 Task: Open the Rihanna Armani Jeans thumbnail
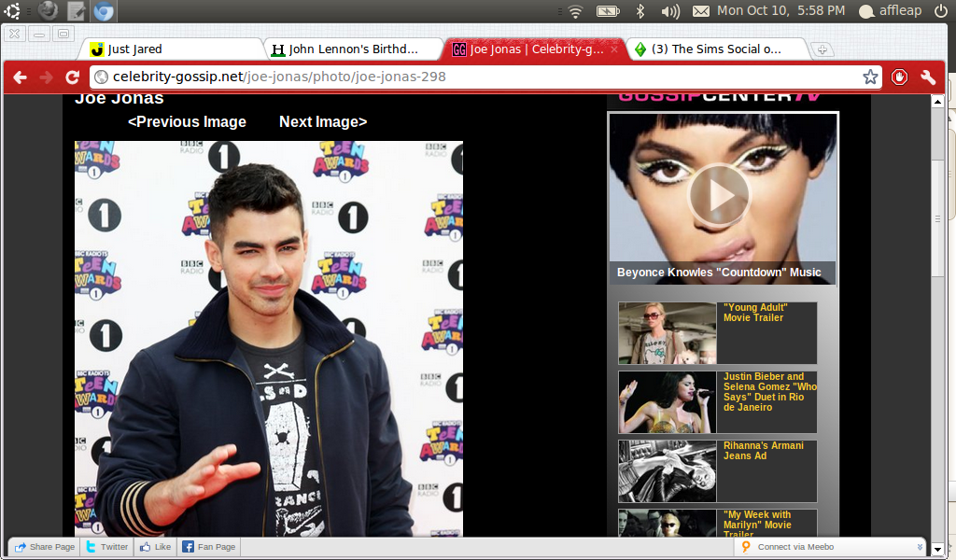click(667, 471)
